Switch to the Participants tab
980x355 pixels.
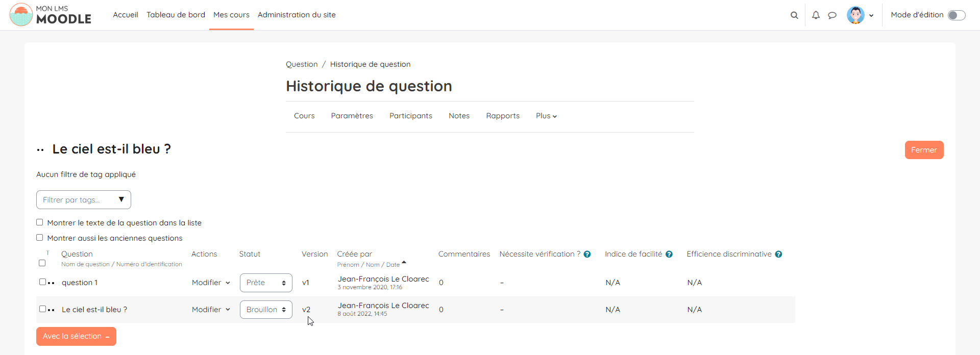point(410,116)
